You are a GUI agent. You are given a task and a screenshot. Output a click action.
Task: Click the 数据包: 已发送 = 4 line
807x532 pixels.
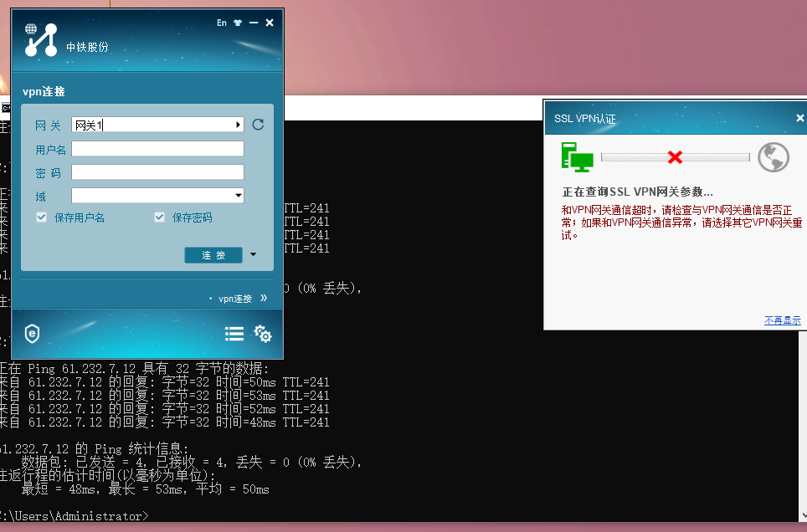coord(192,462)
